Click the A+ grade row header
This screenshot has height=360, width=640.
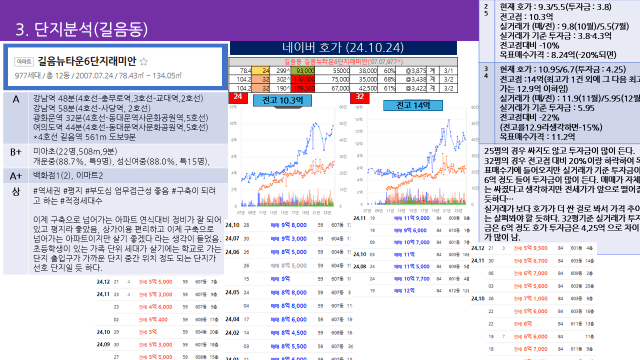click(x=16, y=176)
